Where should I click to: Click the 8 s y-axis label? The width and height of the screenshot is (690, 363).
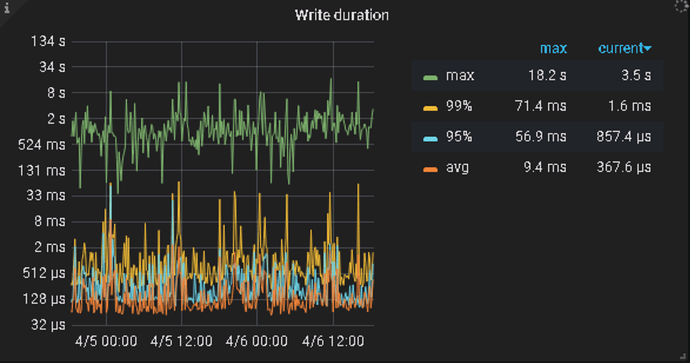pyautogui.click(x=56, y=93)
